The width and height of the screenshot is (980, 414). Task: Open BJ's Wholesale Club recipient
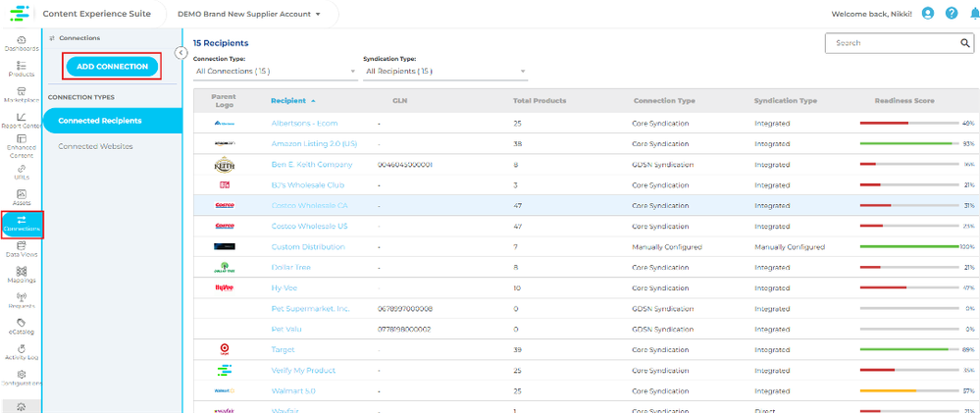click(x=307, y=185)
